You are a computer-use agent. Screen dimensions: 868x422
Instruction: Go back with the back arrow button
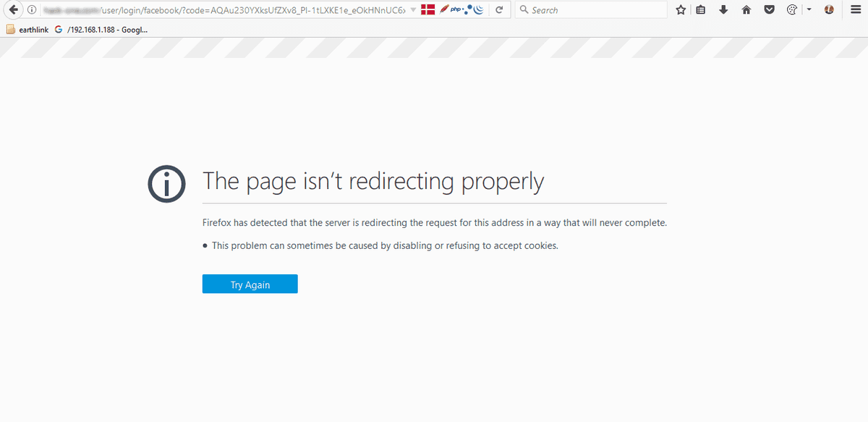point(12,10)
